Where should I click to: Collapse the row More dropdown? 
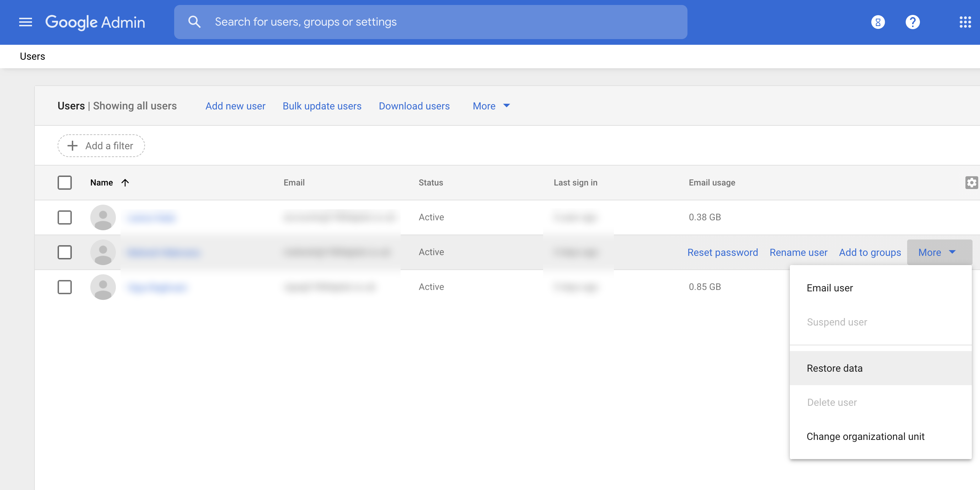click(938, 252)
